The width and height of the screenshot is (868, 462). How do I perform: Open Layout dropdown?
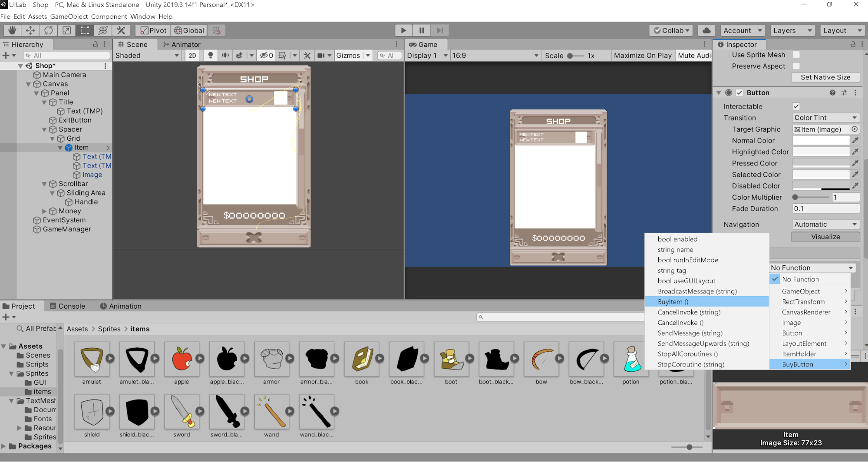click(x=842, y=30)
